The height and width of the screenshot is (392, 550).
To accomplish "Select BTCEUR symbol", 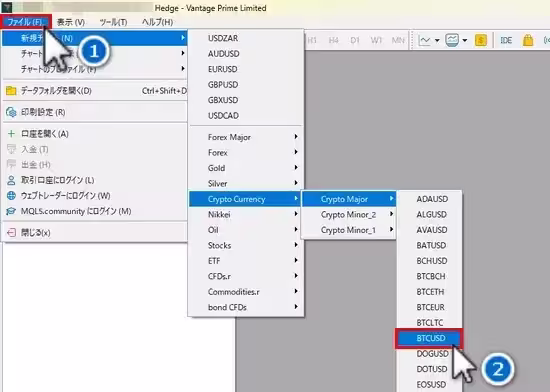I will [x=430, y=307].
